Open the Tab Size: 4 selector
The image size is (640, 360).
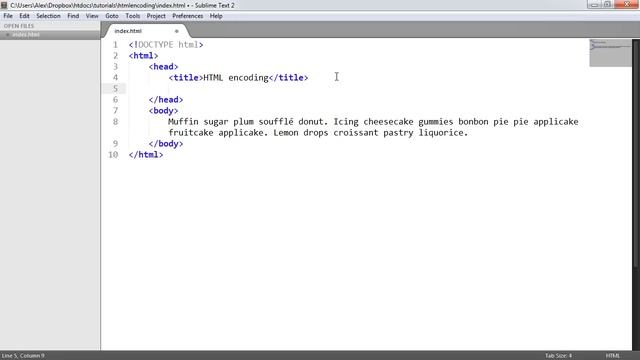tap(558, 356)
